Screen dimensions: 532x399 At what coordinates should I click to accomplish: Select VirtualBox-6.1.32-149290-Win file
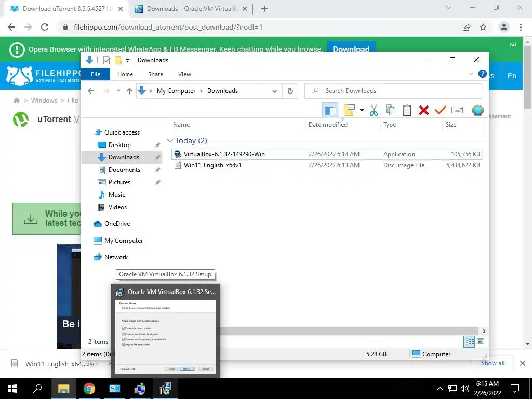coord(326,154)
